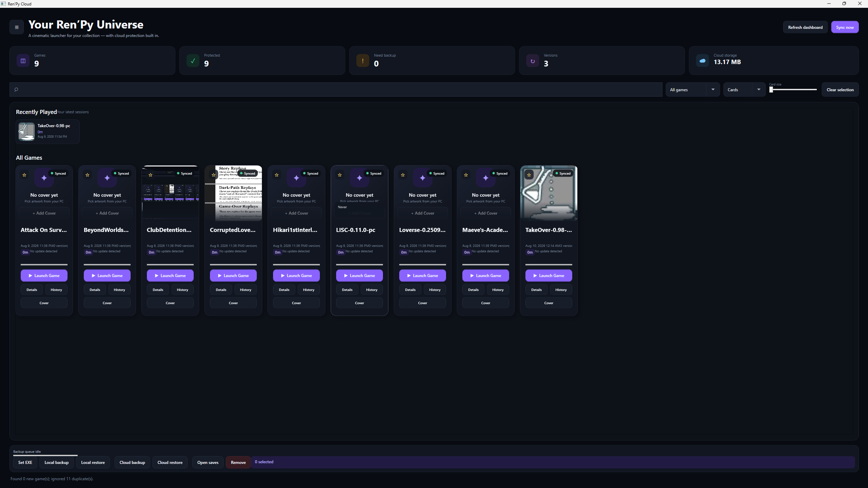This screenshot has width=868, height=488.
Task: Click Clear selection
Action: 840,90
